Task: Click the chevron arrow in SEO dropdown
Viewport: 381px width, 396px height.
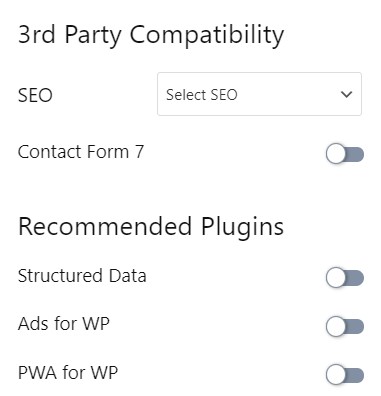Action: click(x=347, y=95)
